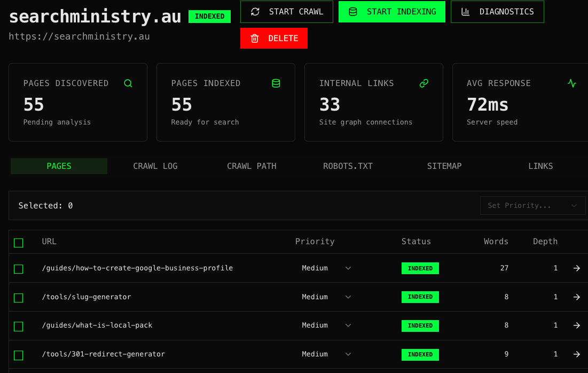Click the /guides/how-to-create-google-business-profile URL

point(137,268)
